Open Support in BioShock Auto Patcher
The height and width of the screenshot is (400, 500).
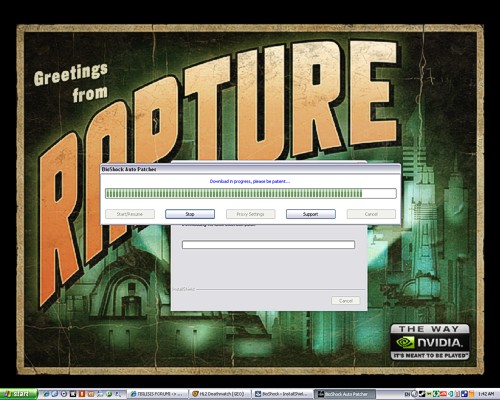tap(311, 214)
